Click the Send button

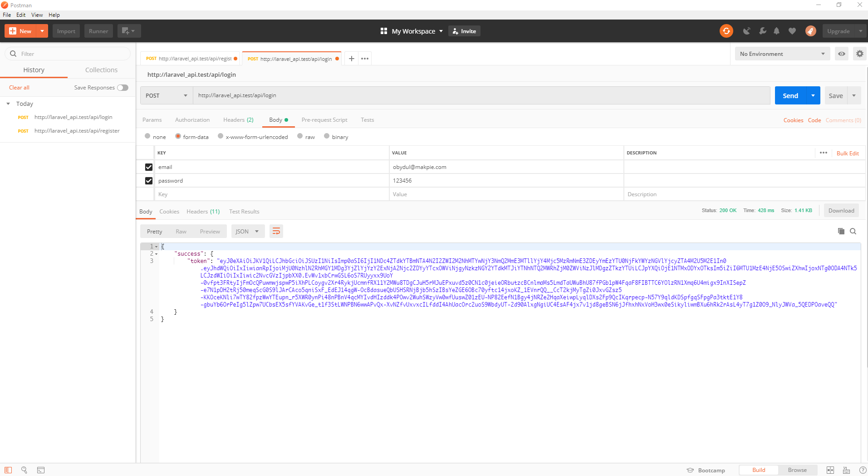(x=790, y=95)
